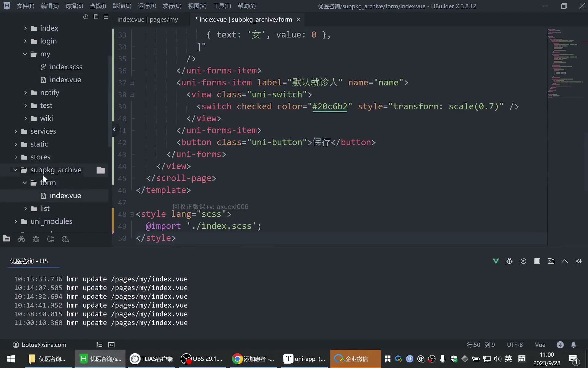Clear the console output log icon
588x368 pixels.
click(x=579, y=261)
